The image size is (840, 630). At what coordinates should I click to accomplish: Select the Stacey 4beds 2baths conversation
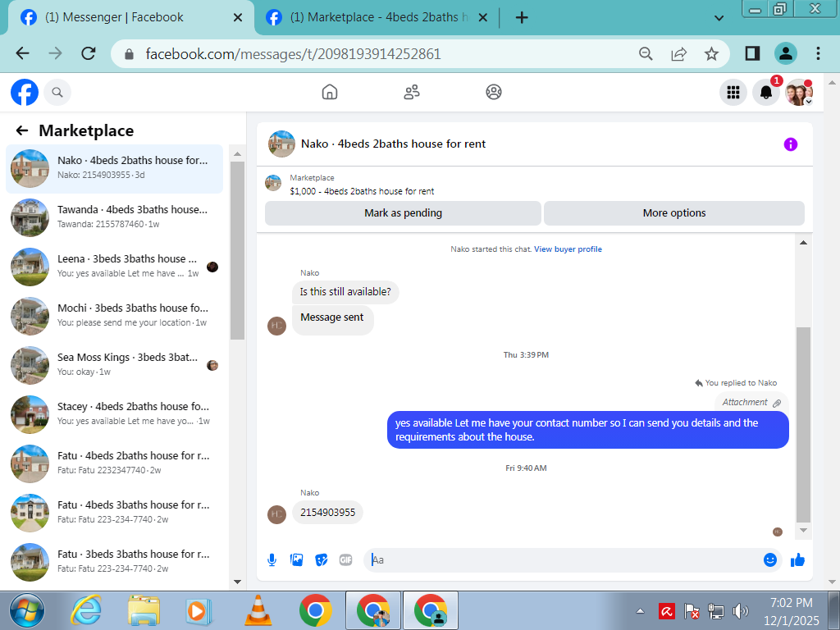tap(114, 414)
